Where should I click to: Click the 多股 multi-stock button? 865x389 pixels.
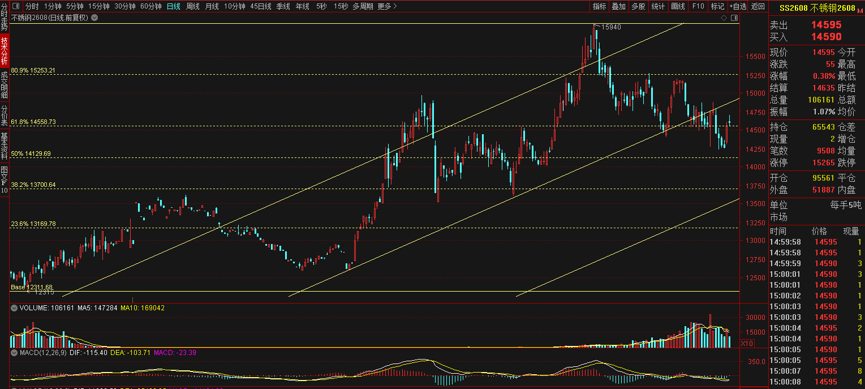coord(638,7)
